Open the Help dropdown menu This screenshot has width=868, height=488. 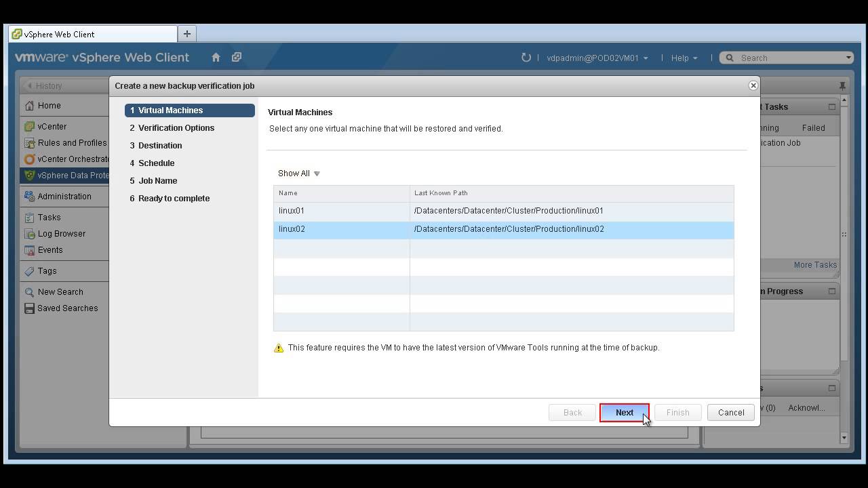tap(684, 58)
